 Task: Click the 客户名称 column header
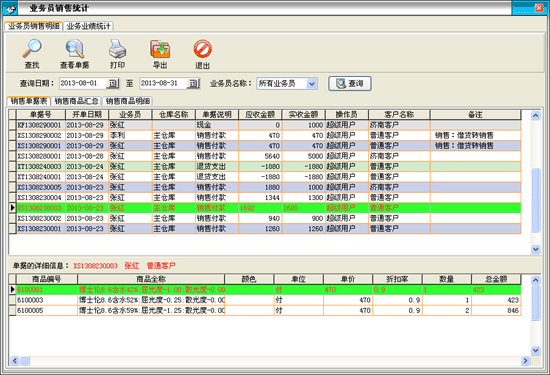pos(399,115)
